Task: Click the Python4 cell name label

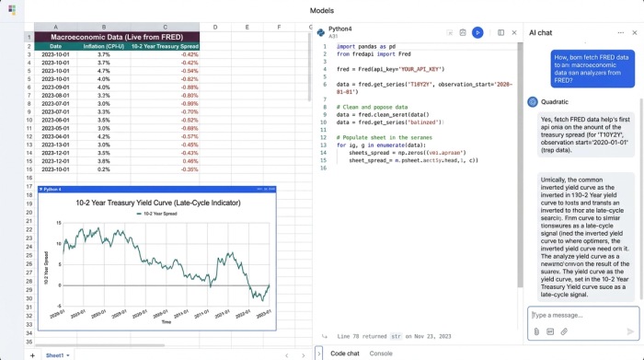Action: point(340,29)
